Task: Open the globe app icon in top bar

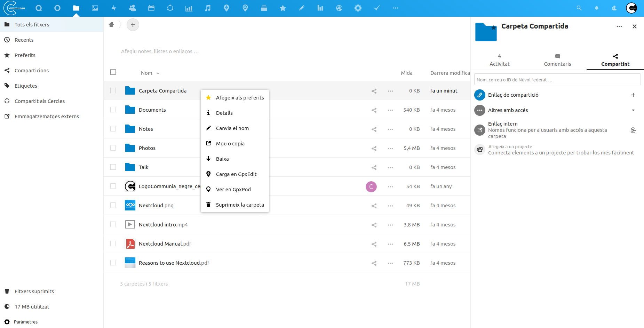Action: (339, 8)
